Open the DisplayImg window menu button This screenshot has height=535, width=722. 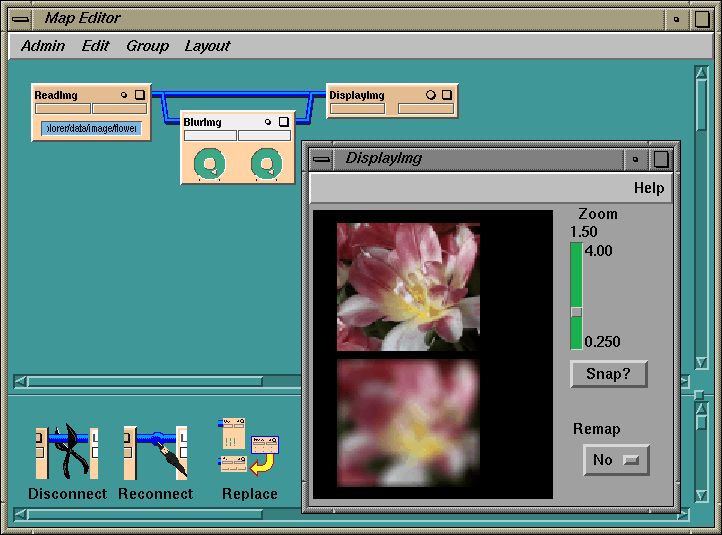[320, 159]
